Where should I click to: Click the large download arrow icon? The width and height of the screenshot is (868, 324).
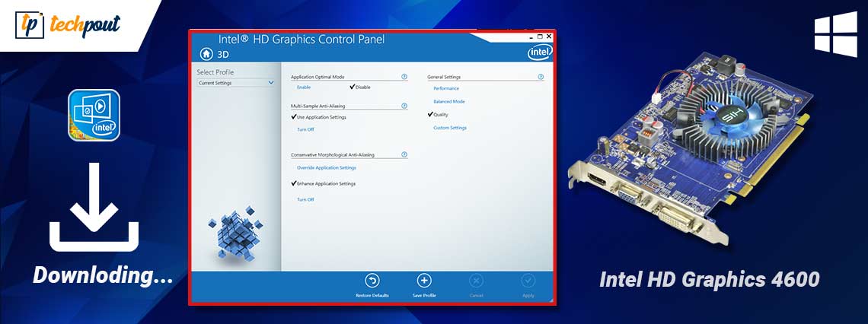[x=94, y=208]
